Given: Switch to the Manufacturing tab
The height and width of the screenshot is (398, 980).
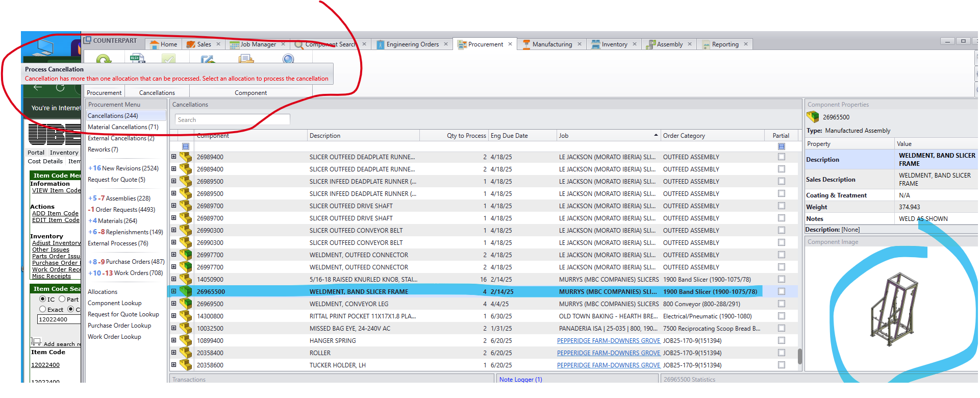Looking at the screenshot, I should point(551,44).
